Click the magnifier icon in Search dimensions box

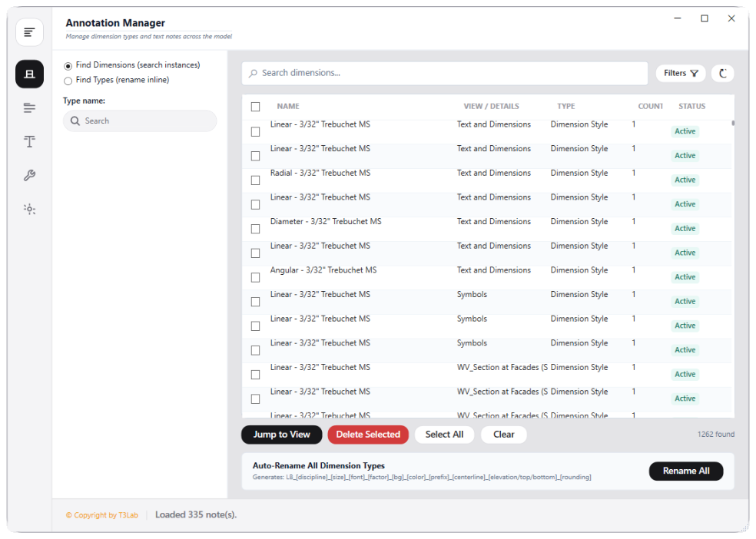(253, 73)
